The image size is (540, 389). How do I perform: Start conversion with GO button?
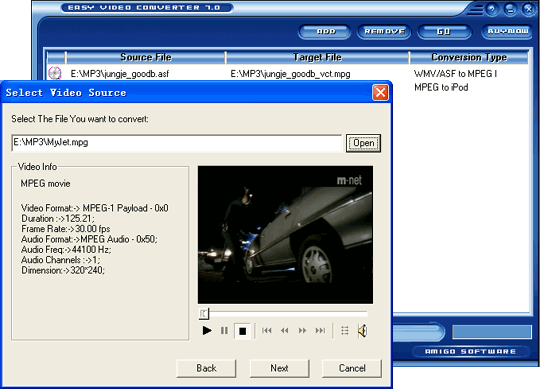pos(444,32)
